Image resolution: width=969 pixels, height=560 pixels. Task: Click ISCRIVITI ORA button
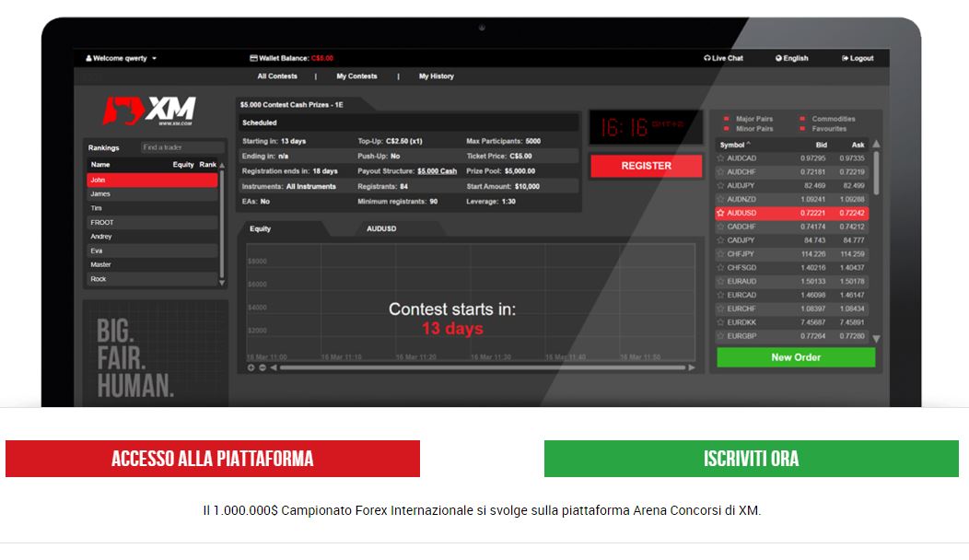(752, 459)
